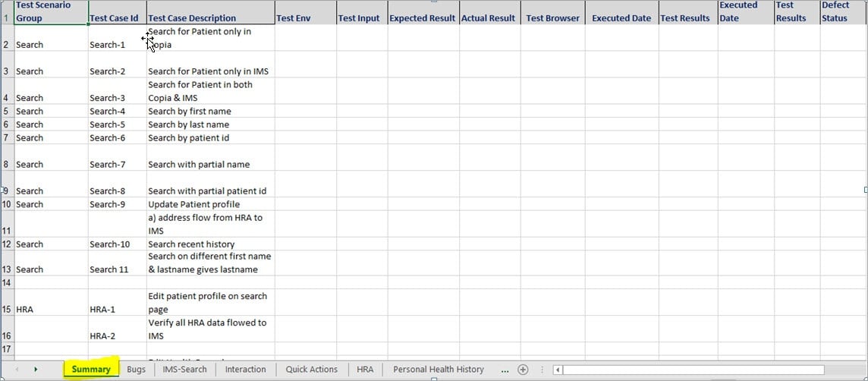Select row 10 by its row number
This screenshot has width=868, height=381.
7,204
